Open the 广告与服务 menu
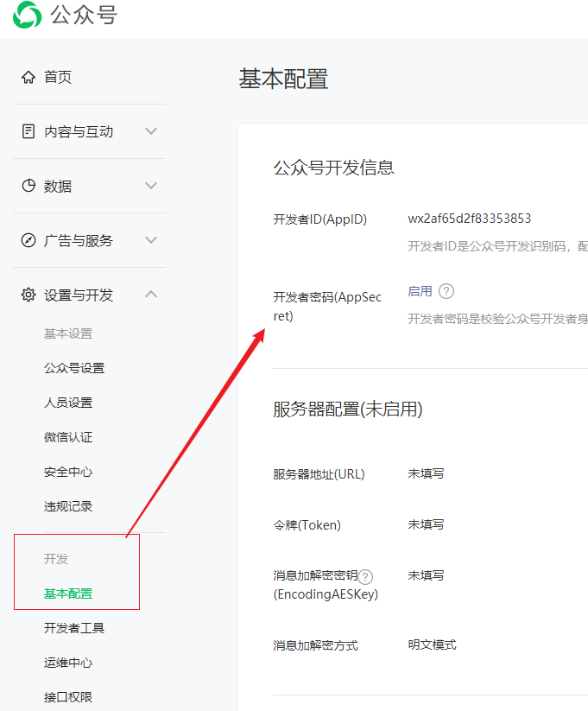This screenshot has width=588, height=711. tap(79, 240)
